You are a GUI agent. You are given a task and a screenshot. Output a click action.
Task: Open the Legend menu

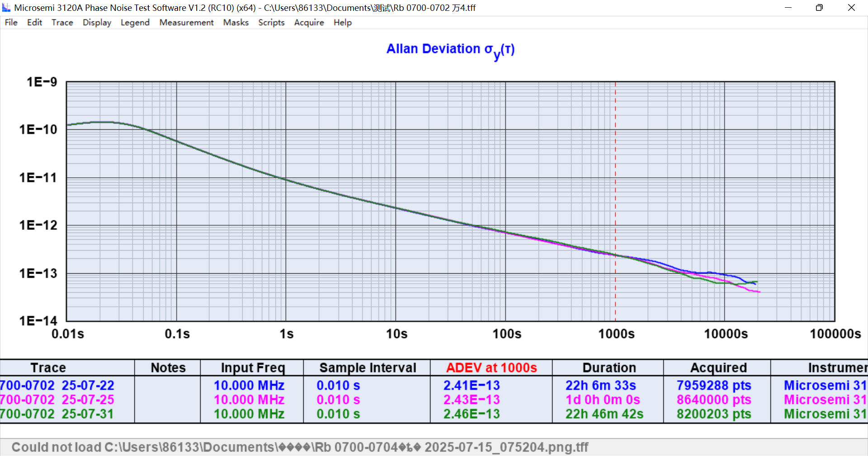point(135,23)
